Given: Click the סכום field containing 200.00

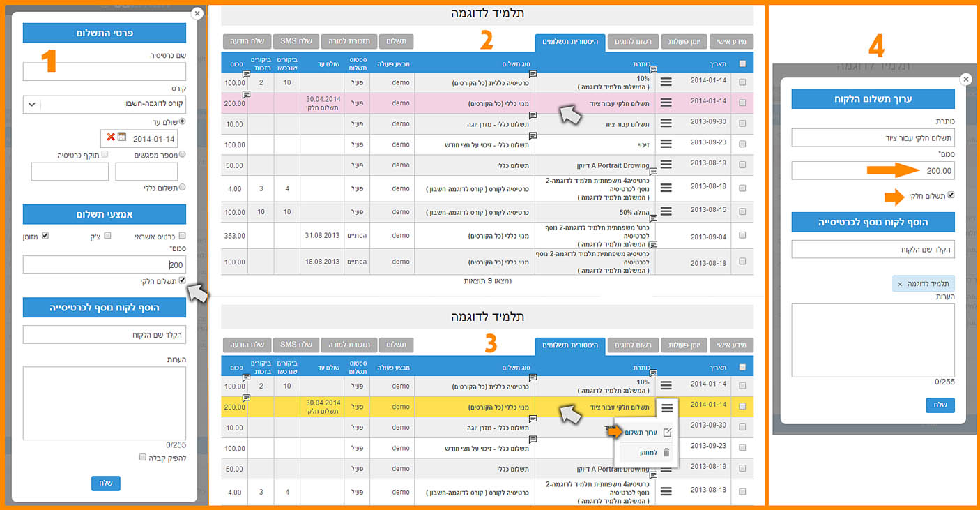Looking at the screenshot, I should [x=873, y=170].
